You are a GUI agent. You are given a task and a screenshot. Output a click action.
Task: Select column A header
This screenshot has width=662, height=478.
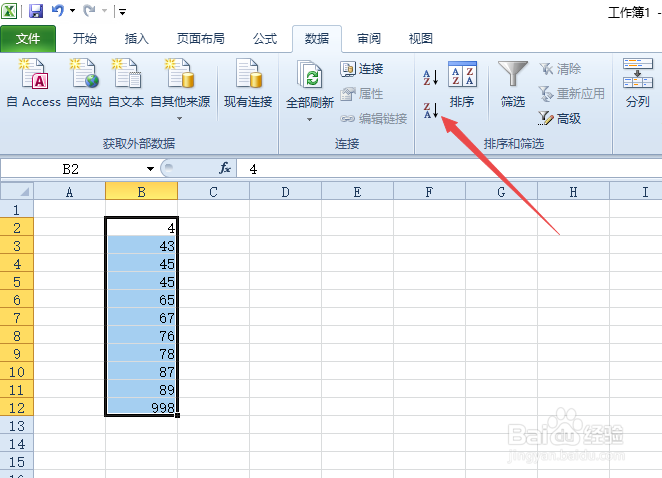pyautogui.click(x=70, y=192)
